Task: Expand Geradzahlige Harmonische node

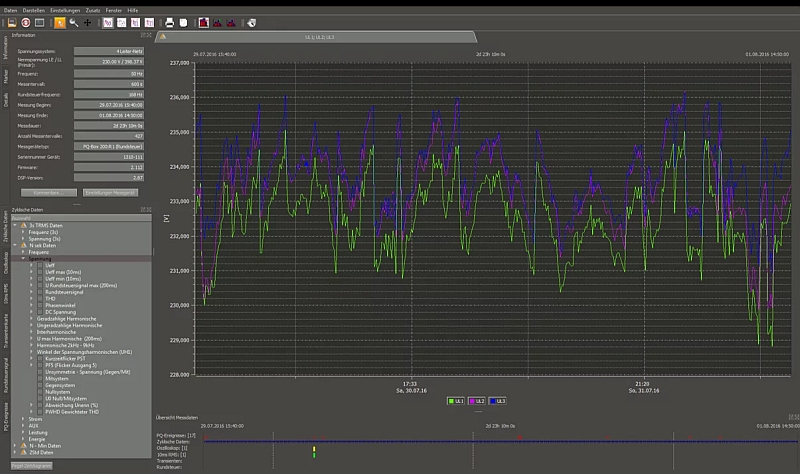Action: 31,318
